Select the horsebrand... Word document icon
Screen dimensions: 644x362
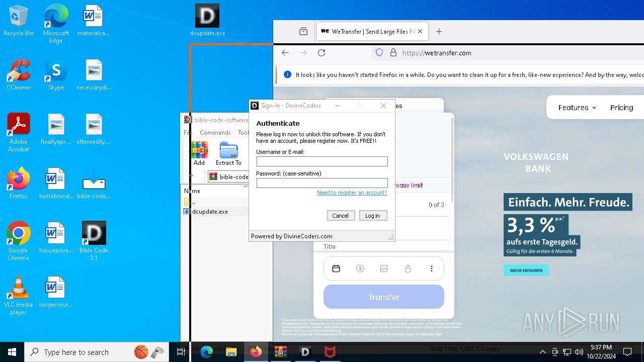click(56, 183)
